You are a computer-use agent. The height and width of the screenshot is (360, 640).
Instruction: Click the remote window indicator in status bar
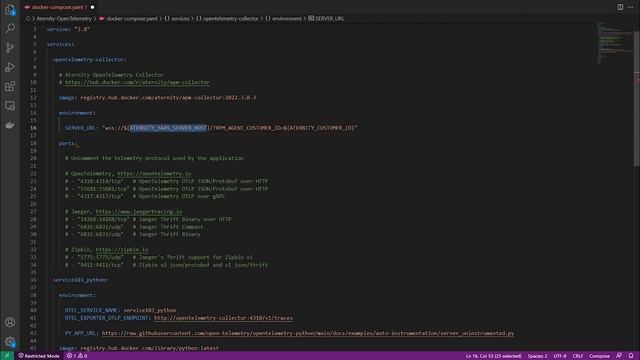[x=7, y=356]
